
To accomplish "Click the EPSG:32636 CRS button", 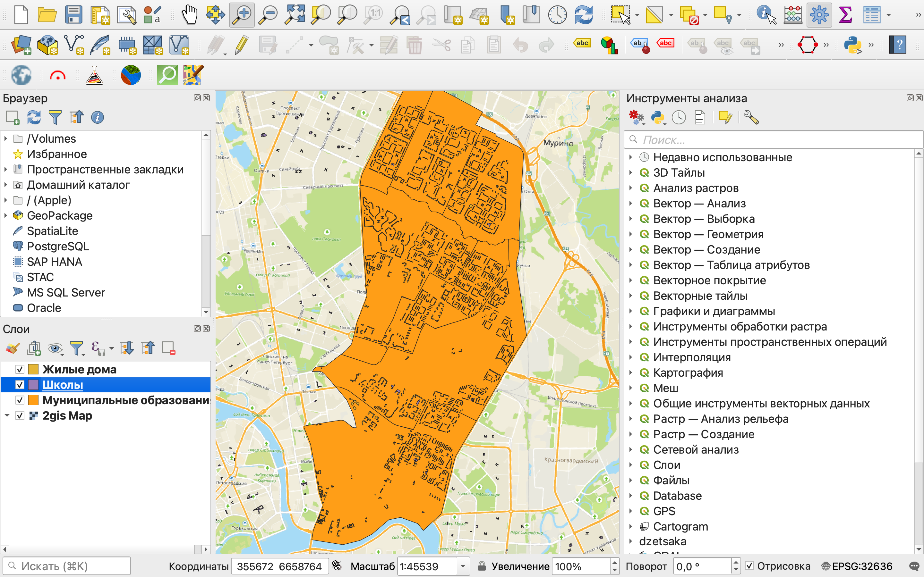I will (x=856, y=566).
